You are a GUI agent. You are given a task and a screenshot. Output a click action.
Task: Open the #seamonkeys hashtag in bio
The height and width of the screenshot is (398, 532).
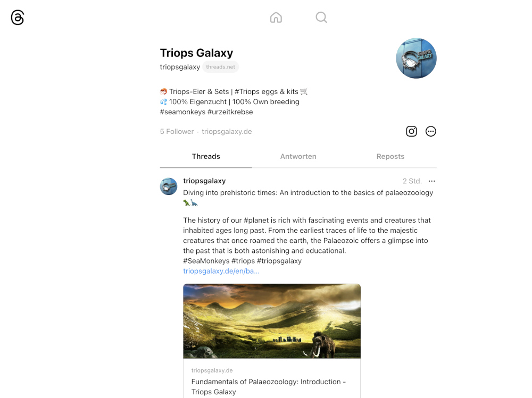pyautogui.click(x=182, y=112)
